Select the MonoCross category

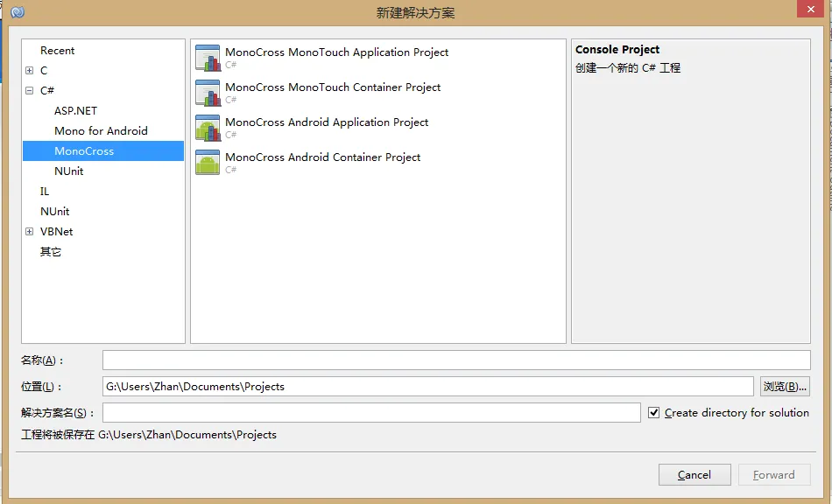point(103,151)
